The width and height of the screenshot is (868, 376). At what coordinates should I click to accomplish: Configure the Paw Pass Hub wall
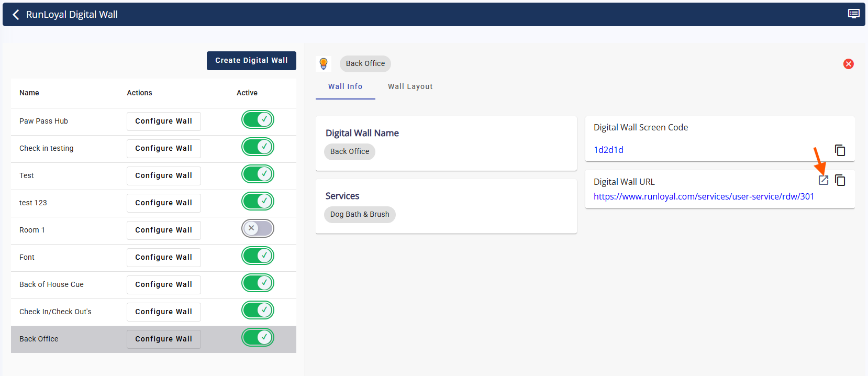pyautogui.click(x=164, y=121)
